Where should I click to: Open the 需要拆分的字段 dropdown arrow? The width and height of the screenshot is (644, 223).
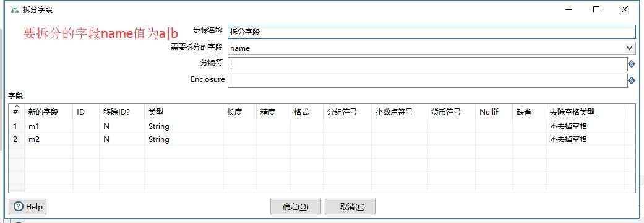pos(630,48)
